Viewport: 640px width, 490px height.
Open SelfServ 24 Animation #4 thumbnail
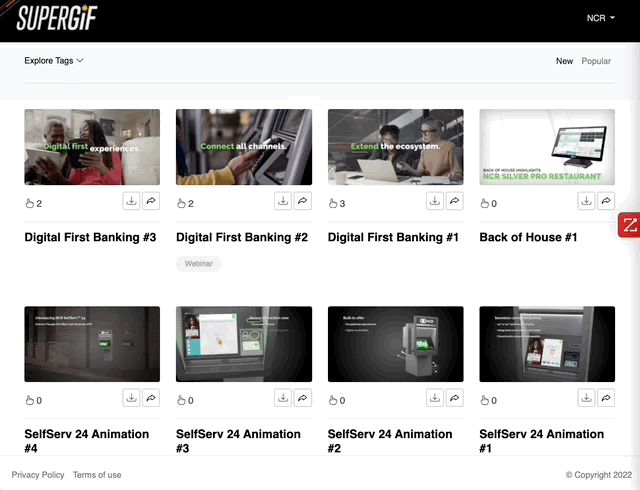pos(92,344)
